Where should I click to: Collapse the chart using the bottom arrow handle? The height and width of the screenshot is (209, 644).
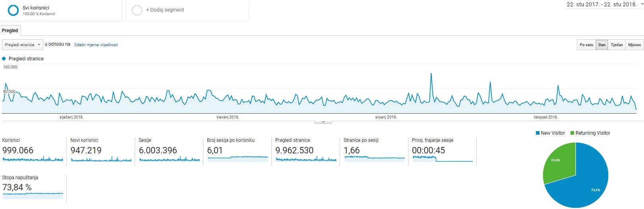(x=323, y=122)
